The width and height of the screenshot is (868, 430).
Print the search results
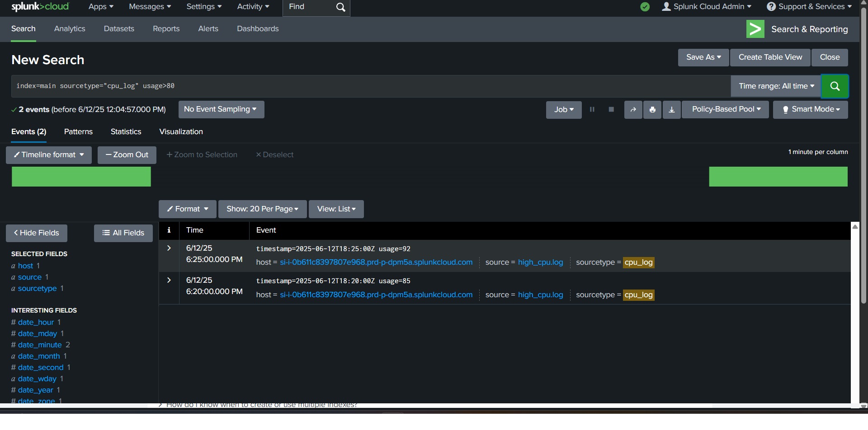[652, 110]
